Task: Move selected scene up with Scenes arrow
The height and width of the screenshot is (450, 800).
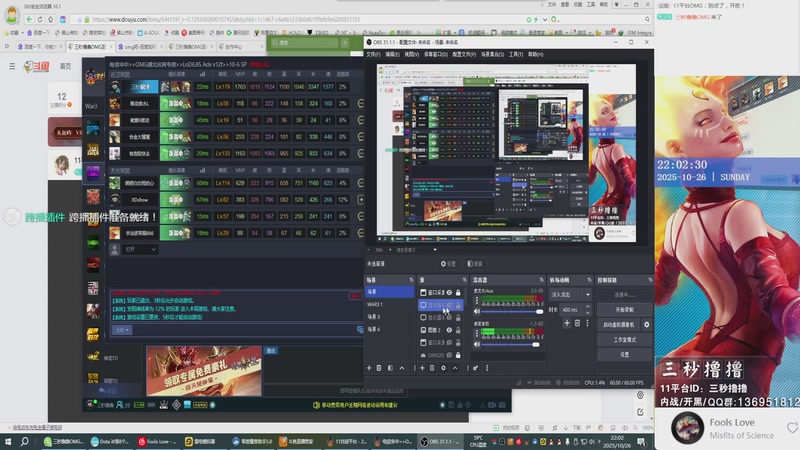Action: pyautogui.click(x=402, y=368)
